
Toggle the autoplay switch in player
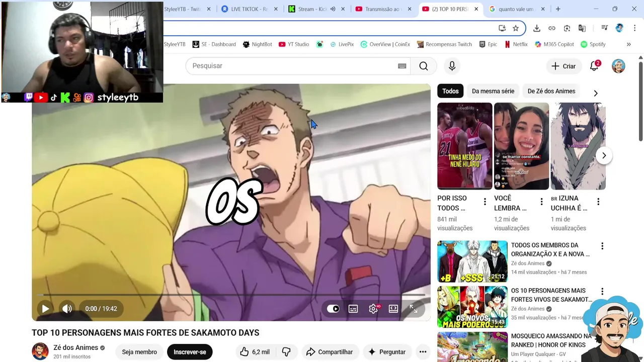pos(333,309)
